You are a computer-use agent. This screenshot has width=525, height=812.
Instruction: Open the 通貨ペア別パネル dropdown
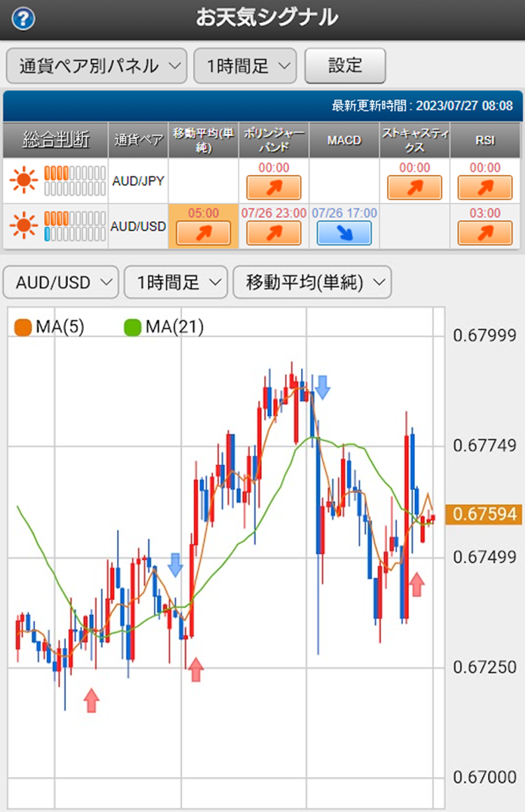click(x=97, y=66)
